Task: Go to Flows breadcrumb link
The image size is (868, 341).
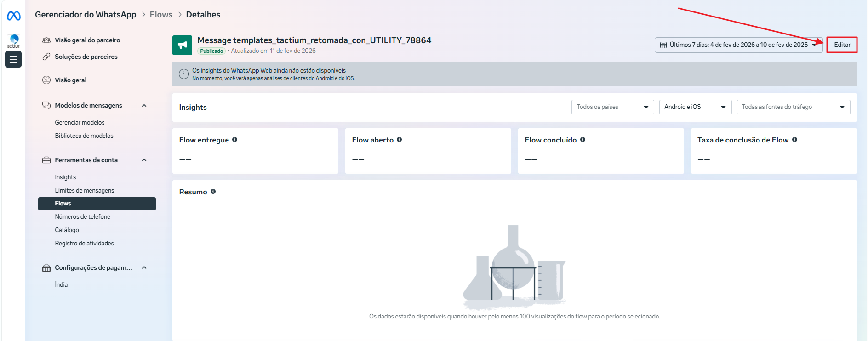Action: pyautogui.click(x=161, y=15)
